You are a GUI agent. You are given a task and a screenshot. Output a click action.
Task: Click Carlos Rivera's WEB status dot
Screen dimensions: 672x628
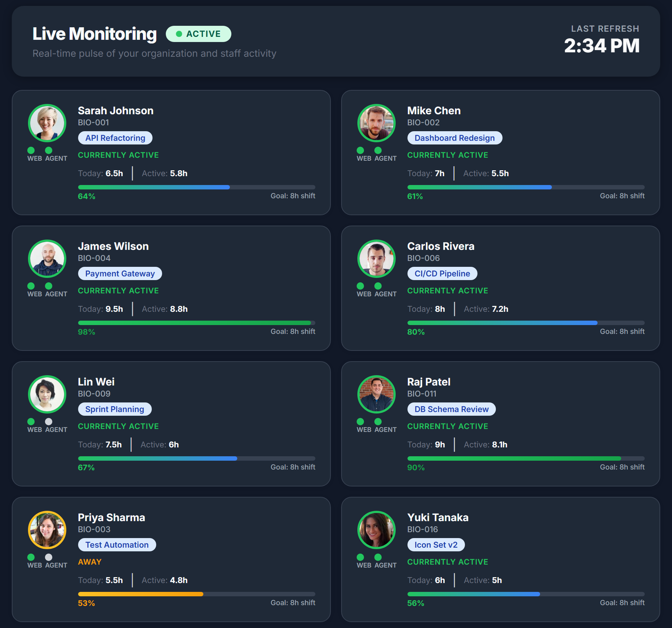[x=360, y=286]
